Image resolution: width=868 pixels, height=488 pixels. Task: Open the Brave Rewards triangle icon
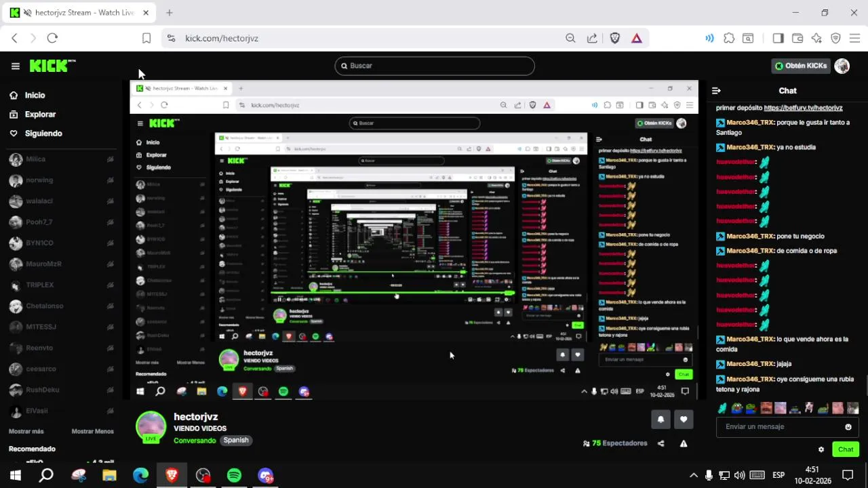click(636, 39)
